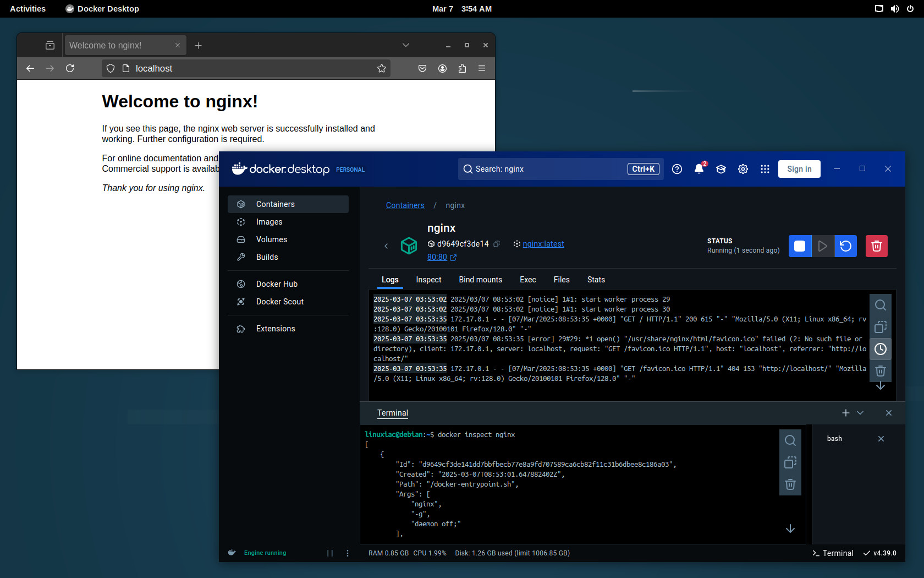Restart the nginx container
This screenshot has width=924, height=578.
click(x=846, y=246)
